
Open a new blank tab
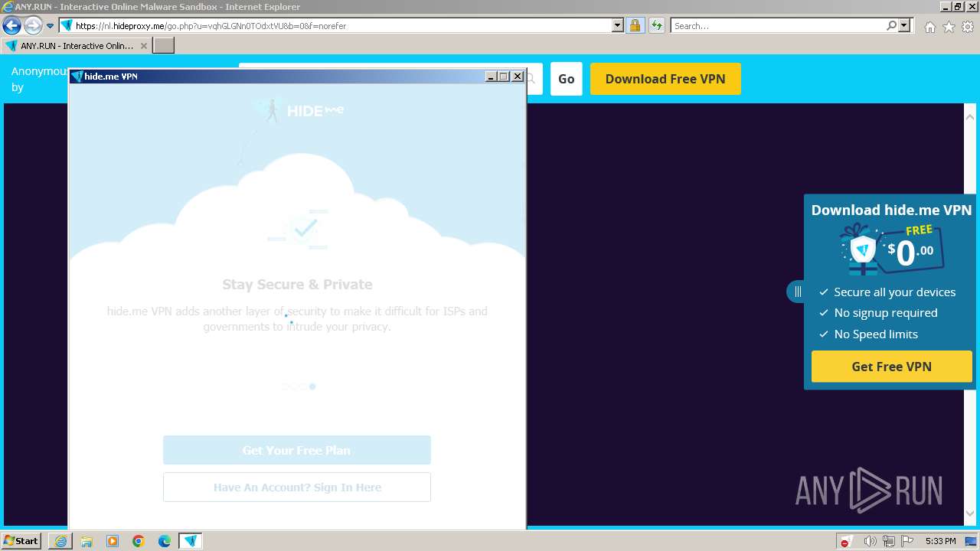coord(164,46)
